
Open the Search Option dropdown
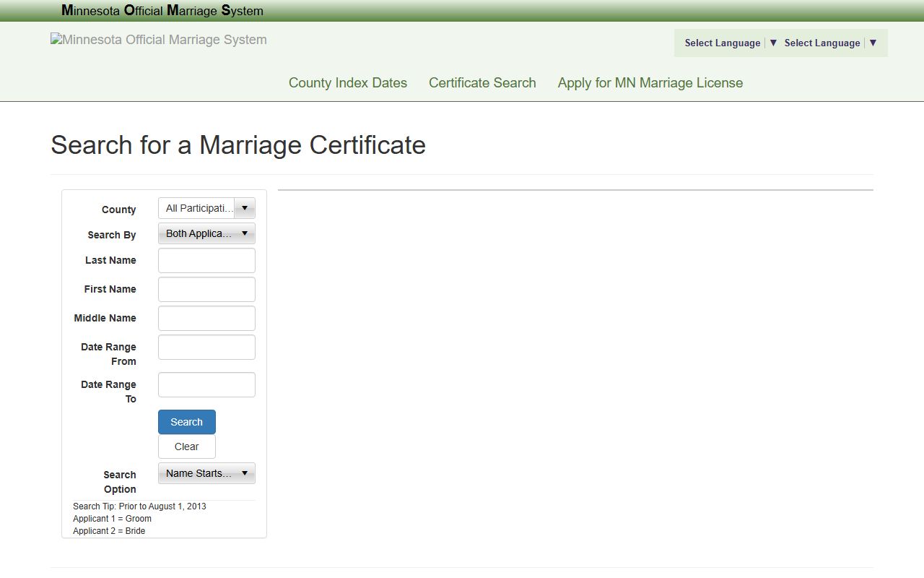coord(206,473)
